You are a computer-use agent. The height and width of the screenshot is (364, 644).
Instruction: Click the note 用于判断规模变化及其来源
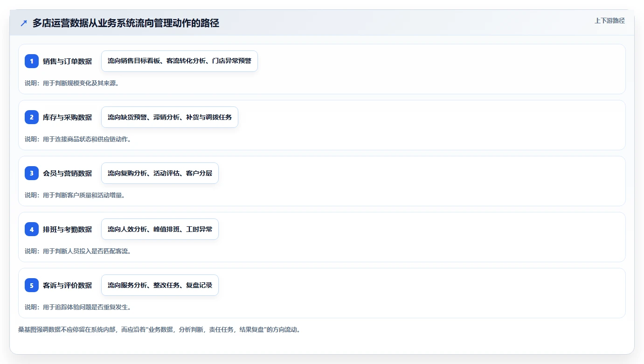point(72,83)
